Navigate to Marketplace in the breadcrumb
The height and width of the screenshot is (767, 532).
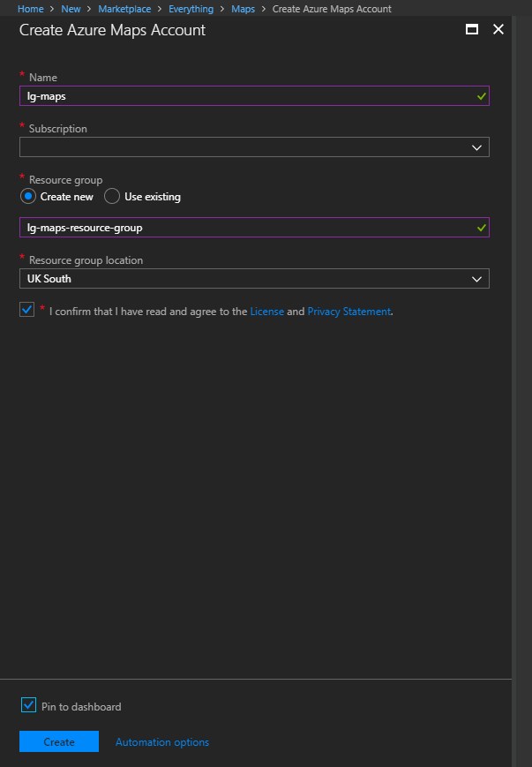124,8
